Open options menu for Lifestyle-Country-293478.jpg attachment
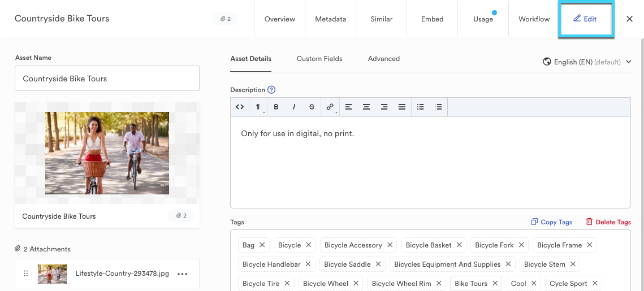 (x=182, y=274)
